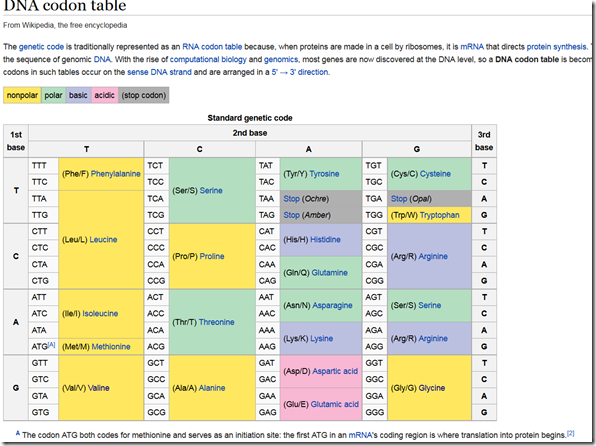Open the Glutamic acid link
This screenshot has width=596, height=446.
click(x=334, y=404)
